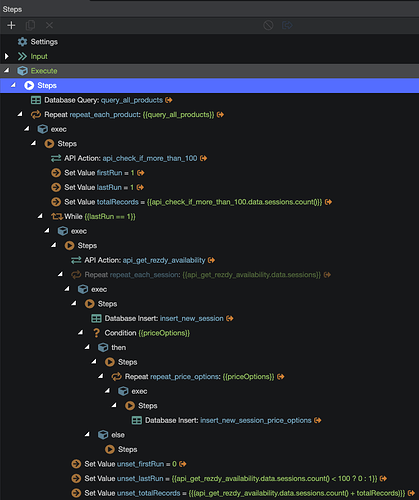Select Set Value unset_firstRun = 0 step

coord(209,464)
